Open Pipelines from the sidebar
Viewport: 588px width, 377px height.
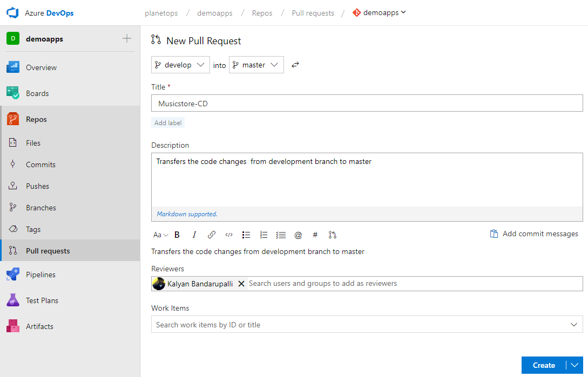tap(71, 275)
